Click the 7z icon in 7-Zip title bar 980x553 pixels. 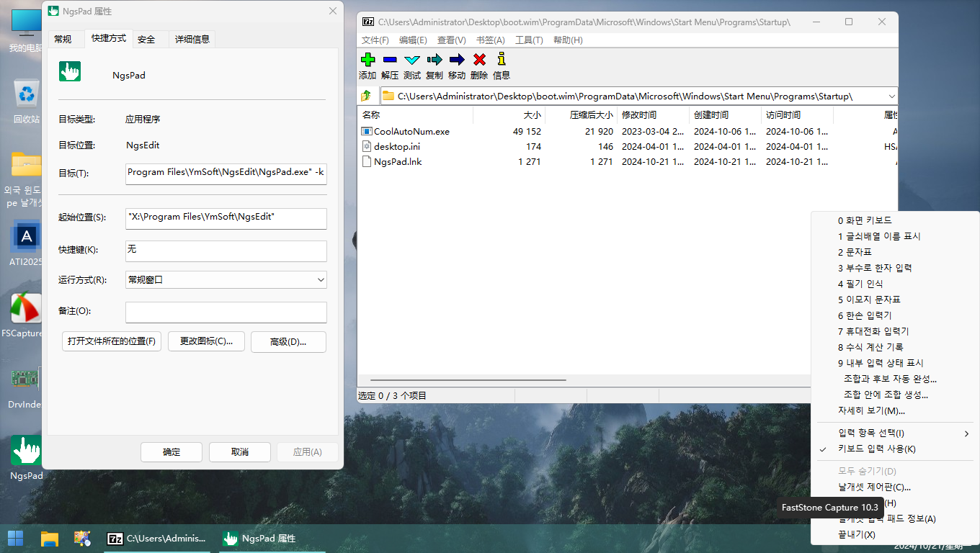click(x=368, y=22)
